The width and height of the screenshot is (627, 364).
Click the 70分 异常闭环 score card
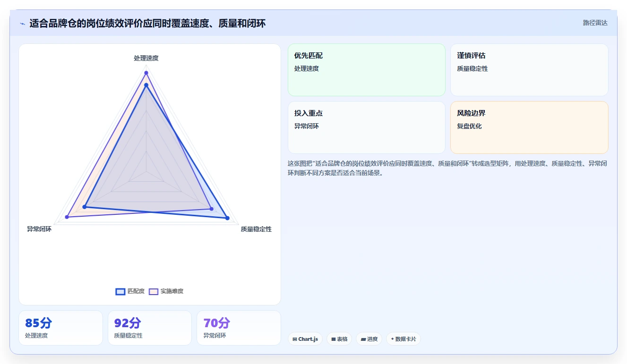click(239, 328)
